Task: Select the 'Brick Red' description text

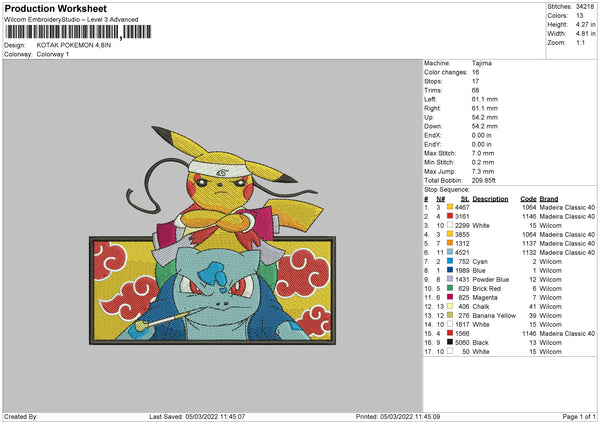Action: click(x=486, y=289)
